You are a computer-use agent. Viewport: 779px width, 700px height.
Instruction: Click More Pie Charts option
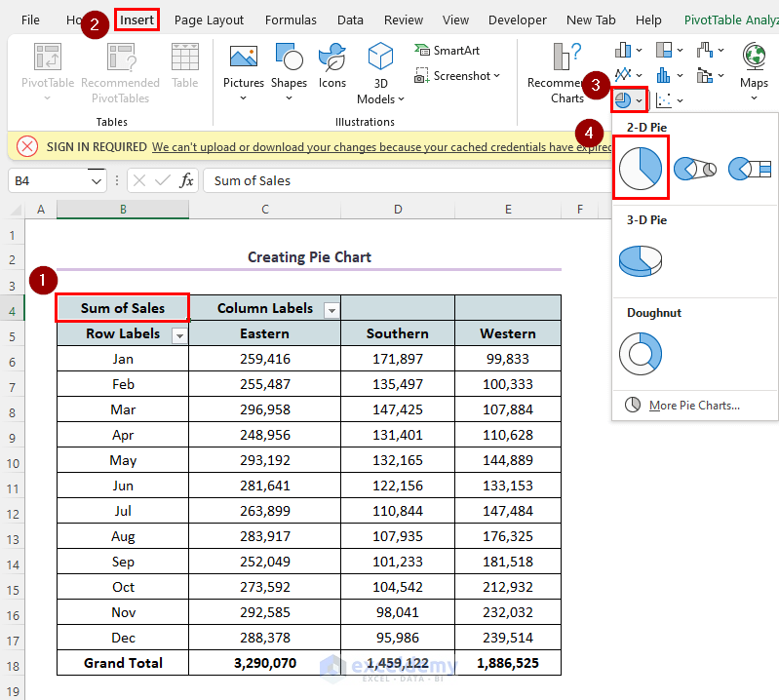pos(693,406)
